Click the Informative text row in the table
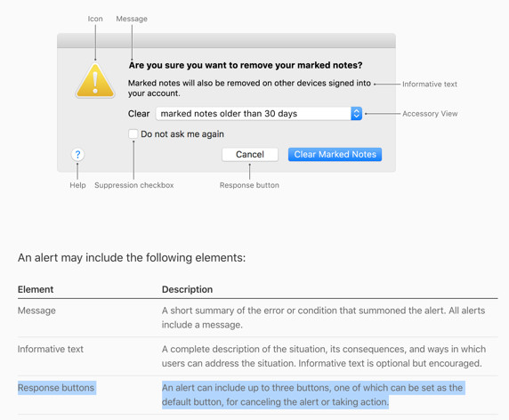This screenshot has height=420, width=509. click(x=257, y=356)
